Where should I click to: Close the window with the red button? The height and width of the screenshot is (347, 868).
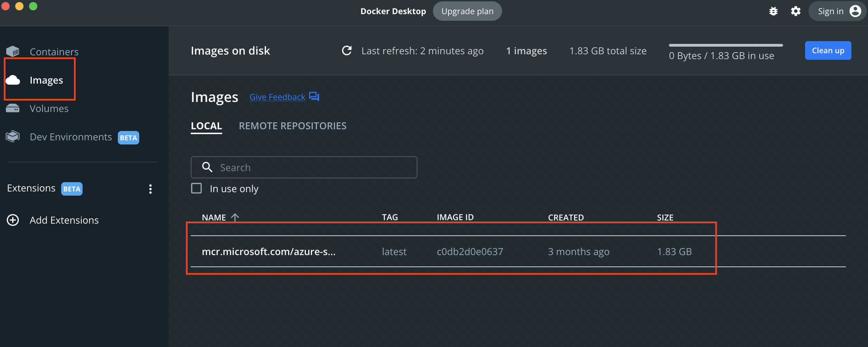(6, 6)
